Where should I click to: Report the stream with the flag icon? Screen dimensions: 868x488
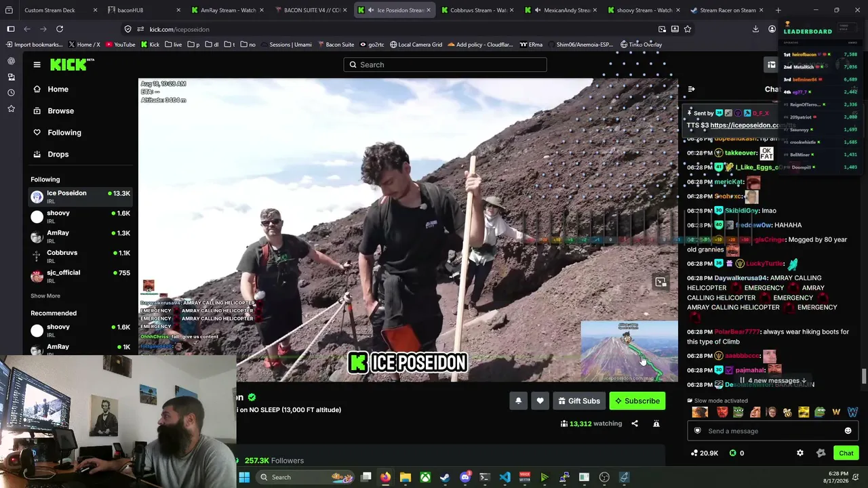pyautogui.click(x=656, y=424)
